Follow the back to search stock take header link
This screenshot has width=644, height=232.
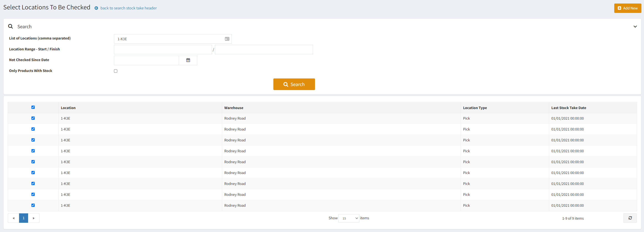129,8
